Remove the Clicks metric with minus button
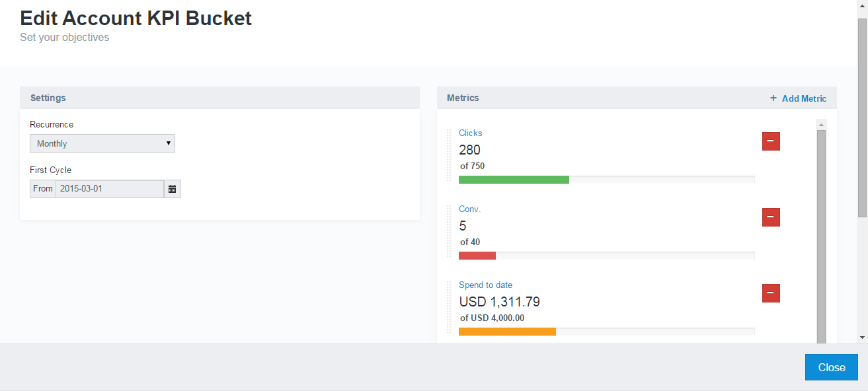868x391 pixels. [771, 141]
